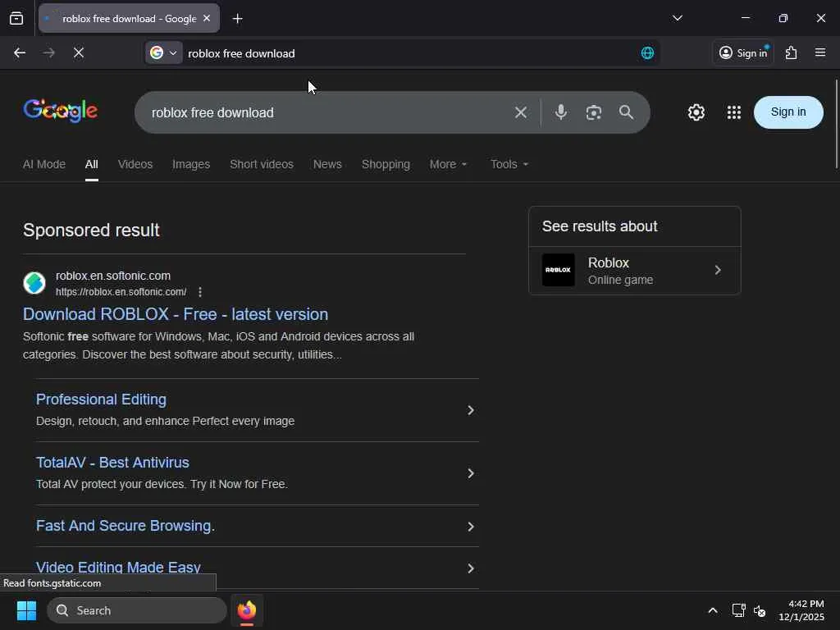Expand Fast And Secure Browsing chevron
The image size is (840, 630).
tap(470, 526)
